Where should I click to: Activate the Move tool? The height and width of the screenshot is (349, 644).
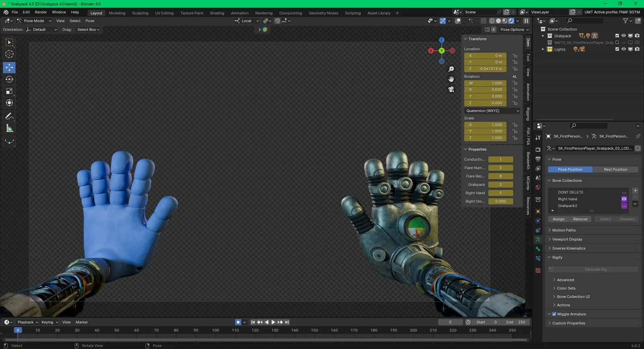pos(9,67)
